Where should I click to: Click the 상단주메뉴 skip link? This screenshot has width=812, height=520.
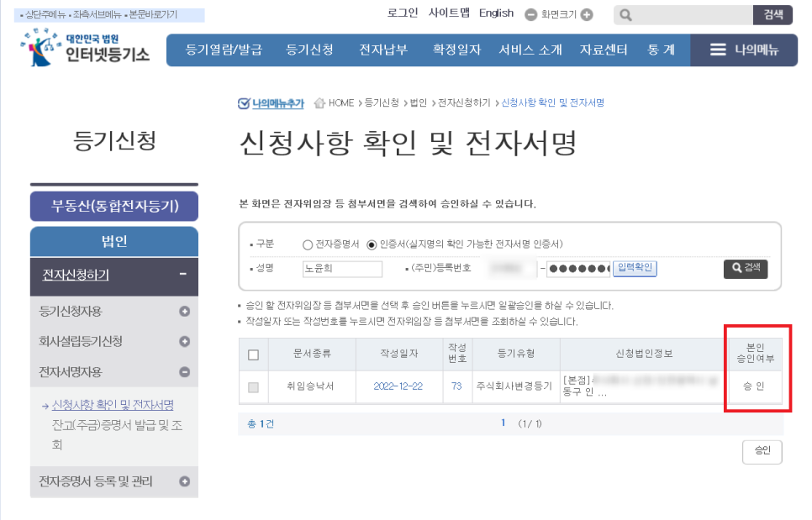(x=45, y=15)
